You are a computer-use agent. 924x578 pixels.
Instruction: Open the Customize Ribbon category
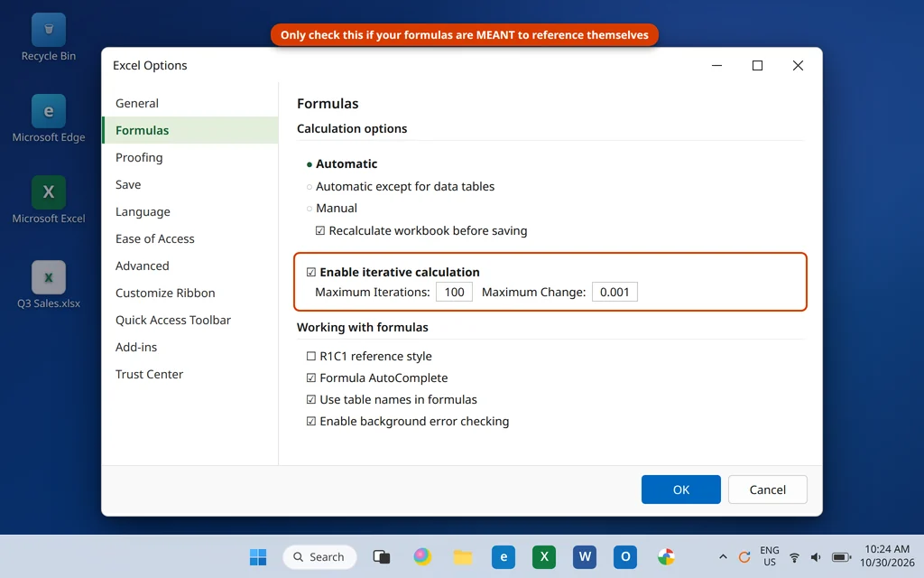pyautogui.click(x=189, y=294)
